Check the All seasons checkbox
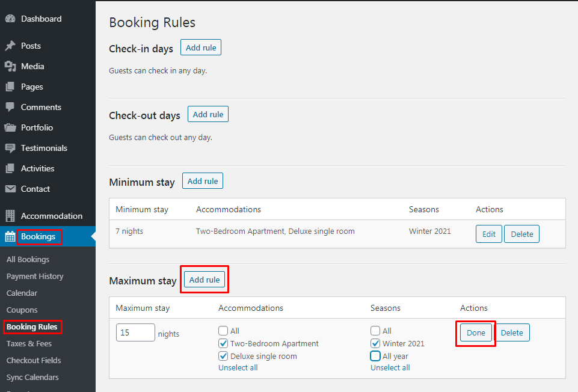 [375, 331]
